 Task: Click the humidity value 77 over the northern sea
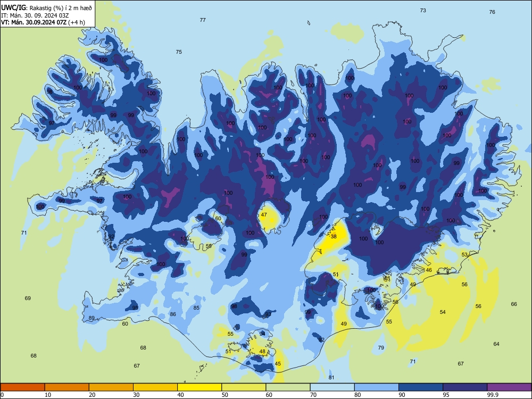pos(203,20)
